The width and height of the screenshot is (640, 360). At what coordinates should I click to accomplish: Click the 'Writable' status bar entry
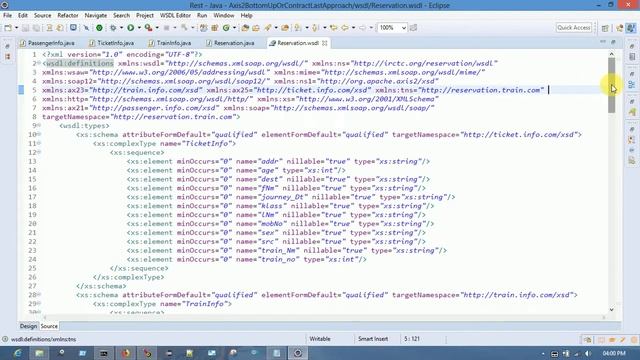click(x=320, y=339)
